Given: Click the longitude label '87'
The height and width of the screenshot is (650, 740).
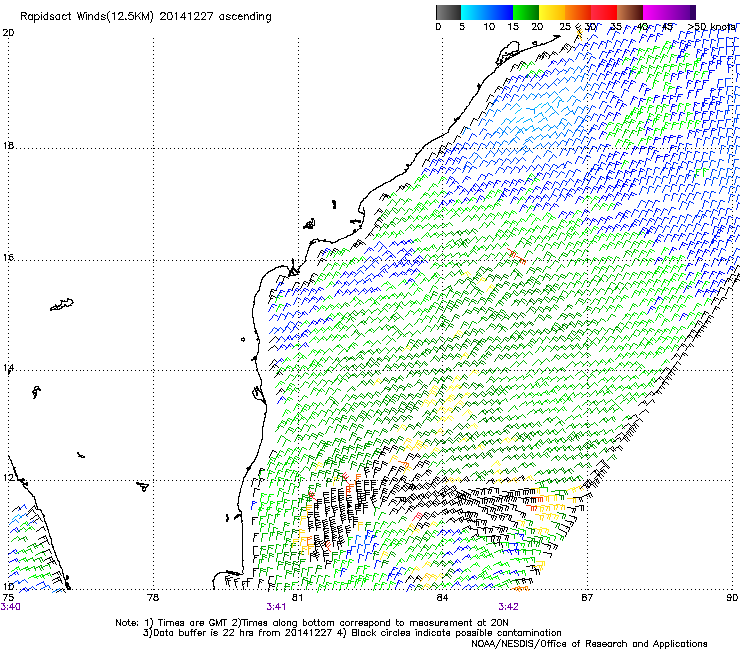Looking at the screenshot, I should click(587, 598).
